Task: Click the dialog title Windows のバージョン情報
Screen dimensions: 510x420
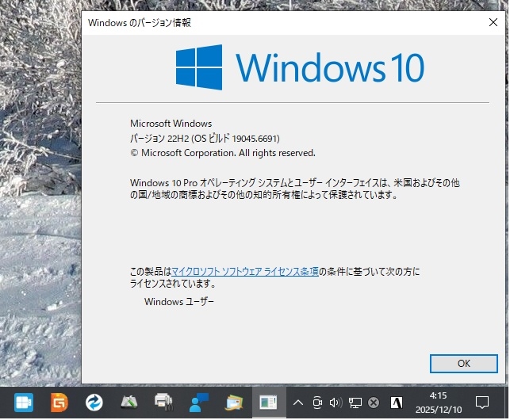Action: (x=140, y=23)
